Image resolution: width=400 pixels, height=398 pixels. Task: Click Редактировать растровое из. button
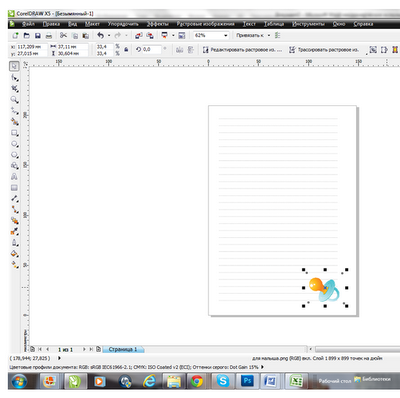[x=242, y=50]
